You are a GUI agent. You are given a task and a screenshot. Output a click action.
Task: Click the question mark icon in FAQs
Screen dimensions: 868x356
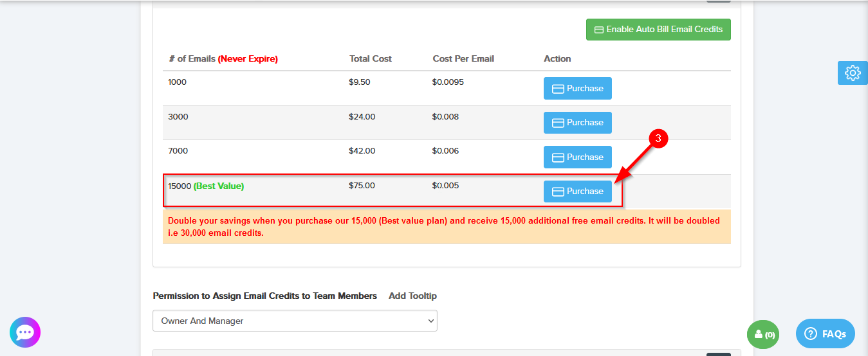(x=811, y=334)
